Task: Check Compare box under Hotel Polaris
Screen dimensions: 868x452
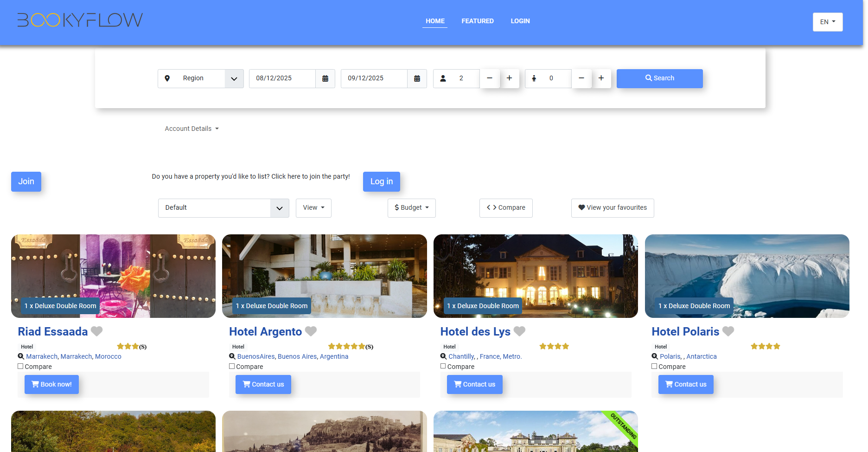Action: [x=654, y=366]
